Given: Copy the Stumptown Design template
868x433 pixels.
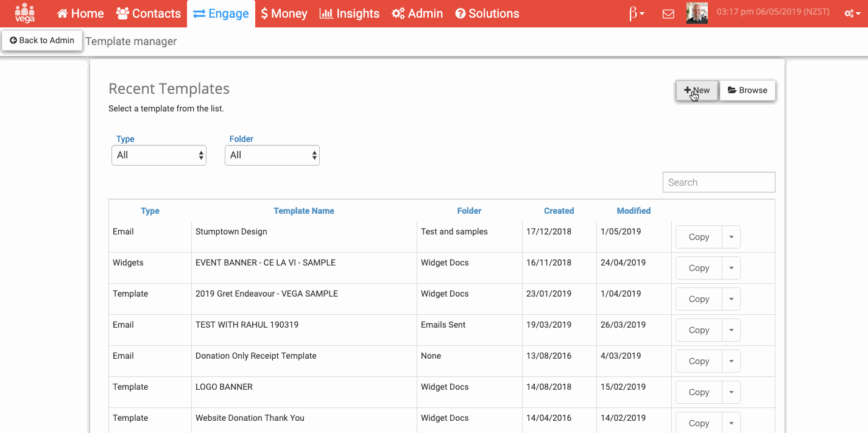Looking at the screenshot, I should 699,237.
